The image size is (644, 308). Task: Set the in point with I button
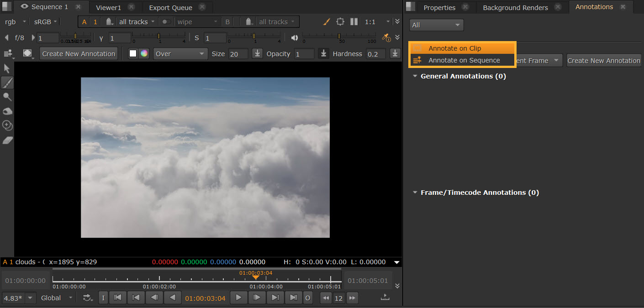(x=103, y=298)
